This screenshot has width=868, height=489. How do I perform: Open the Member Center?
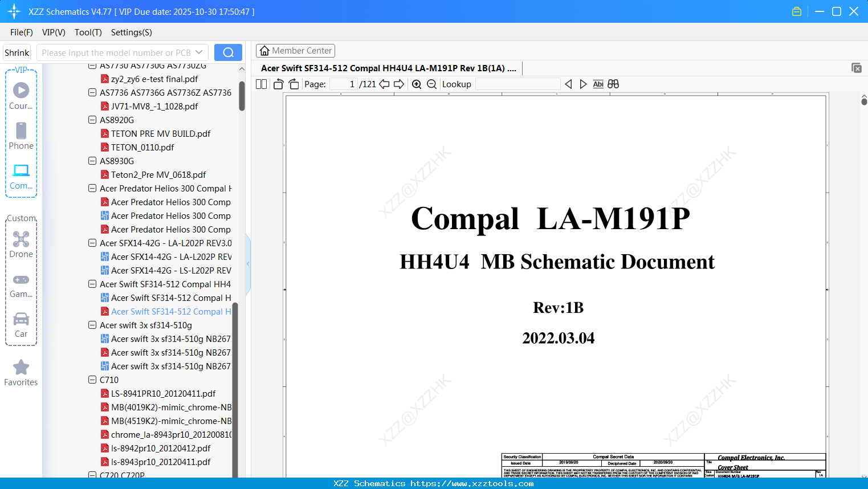295,51
